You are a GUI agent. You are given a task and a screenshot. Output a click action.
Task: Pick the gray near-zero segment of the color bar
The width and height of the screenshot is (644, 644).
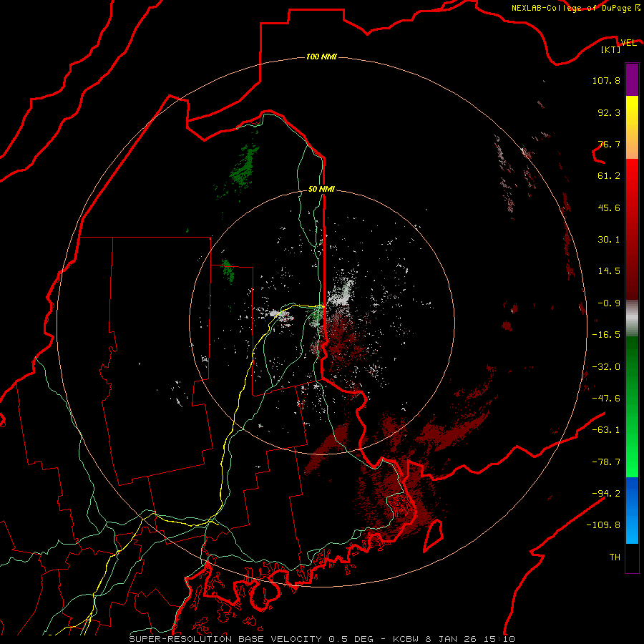coord(632,318)
